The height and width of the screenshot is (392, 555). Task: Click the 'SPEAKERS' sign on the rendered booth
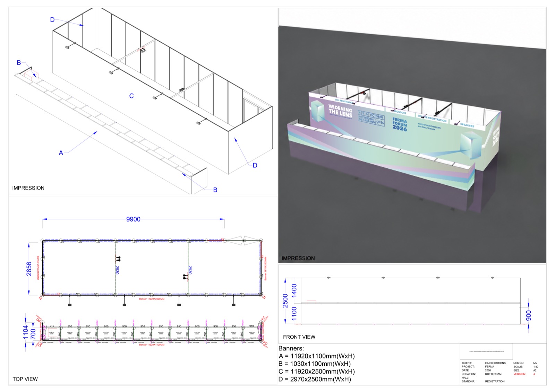click(467, 125)
